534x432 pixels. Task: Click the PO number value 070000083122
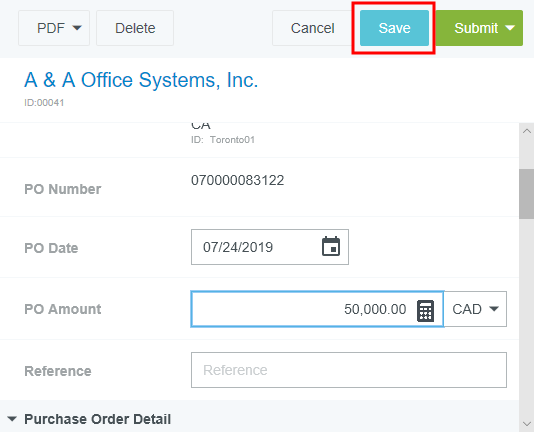tap(237, 180)
